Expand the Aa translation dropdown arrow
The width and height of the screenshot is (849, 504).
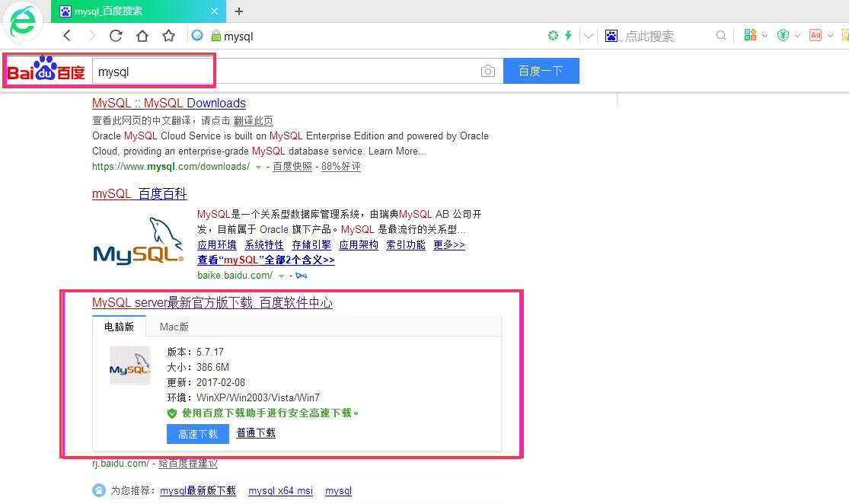(830, 36)
